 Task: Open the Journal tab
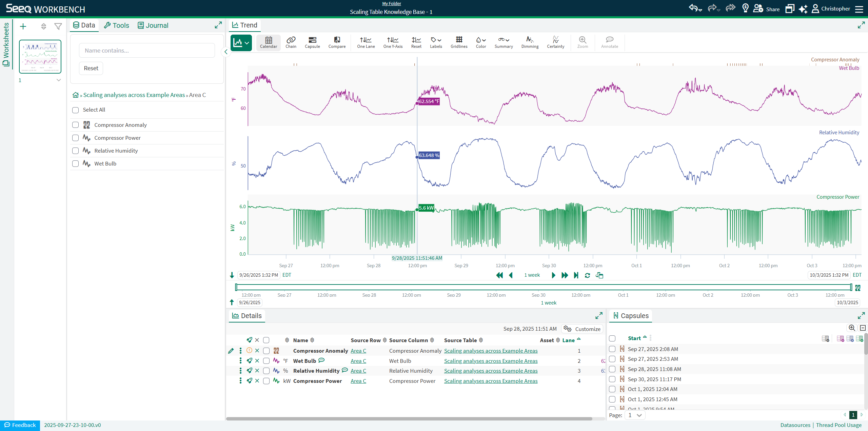point(153,25)
